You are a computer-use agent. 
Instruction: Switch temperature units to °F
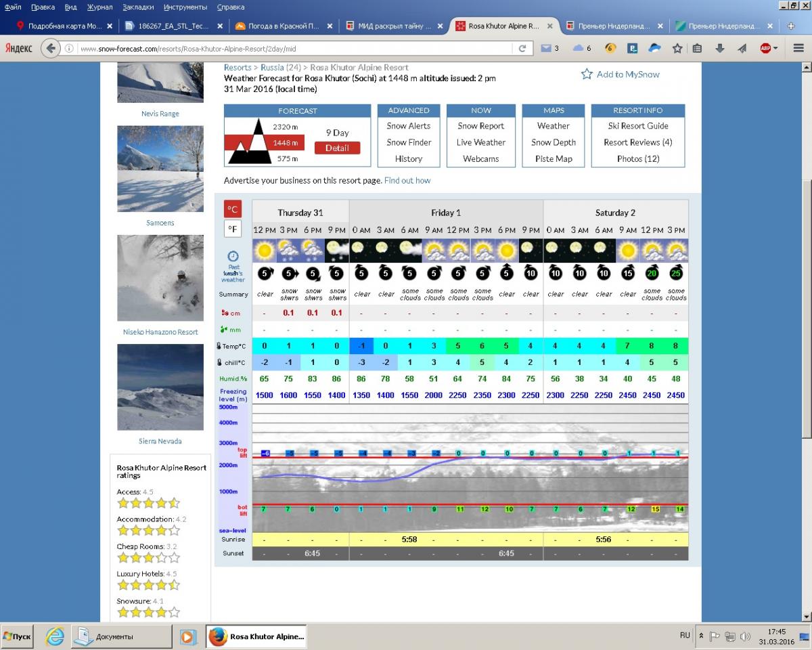point(232,229)
